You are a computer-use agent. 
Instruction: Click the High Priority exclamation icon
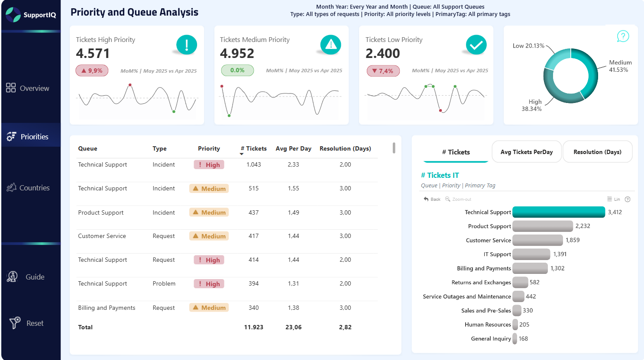tap(187, 45)
